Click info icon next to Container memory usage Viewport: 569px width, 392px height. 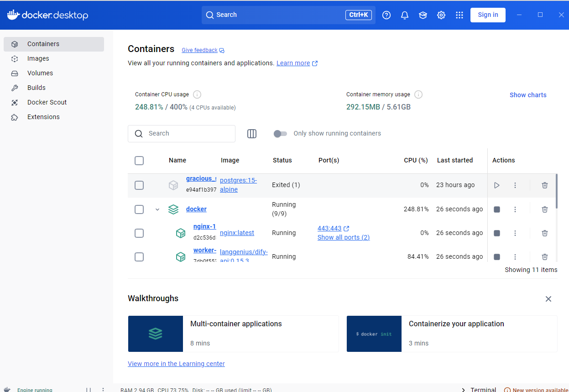418,94
